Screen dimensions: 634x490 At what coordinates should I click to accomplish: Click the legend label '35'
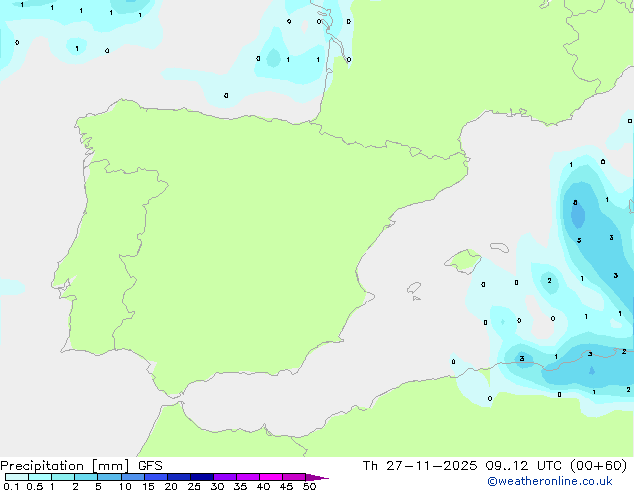click(x=240, y=486)
